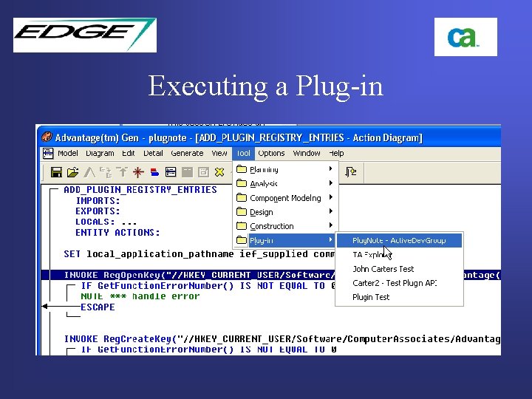Screen dimensions: 532x399
Task: Click the Component Modeling folder icon
Action: point(241,197)
